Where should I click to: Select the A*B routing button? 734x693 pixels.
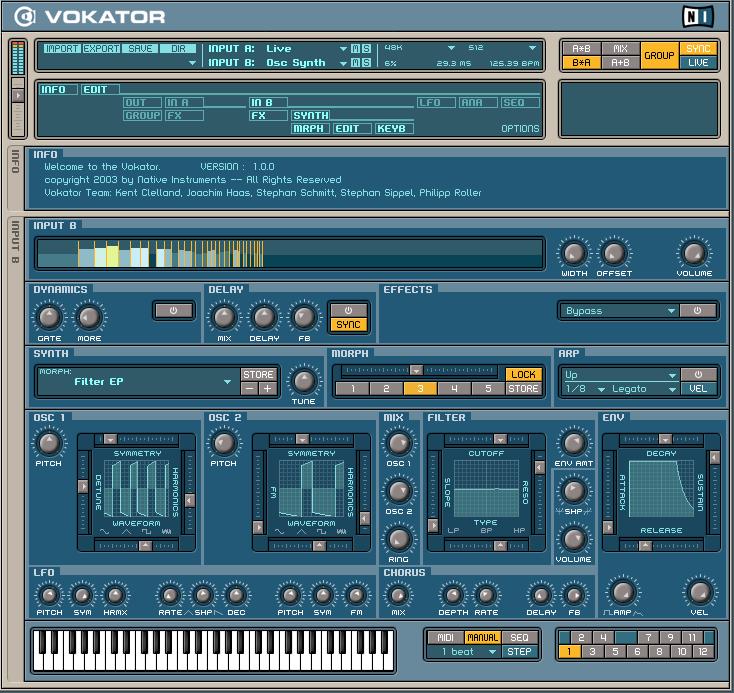point(581,49)
